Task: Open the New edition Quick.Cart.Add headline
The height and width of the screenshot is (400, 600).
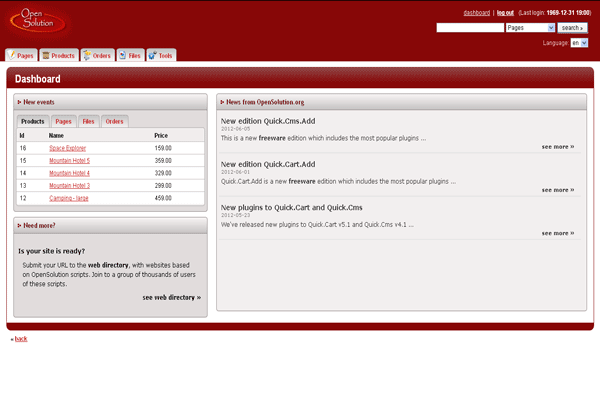Action: [x=268, y=164]
